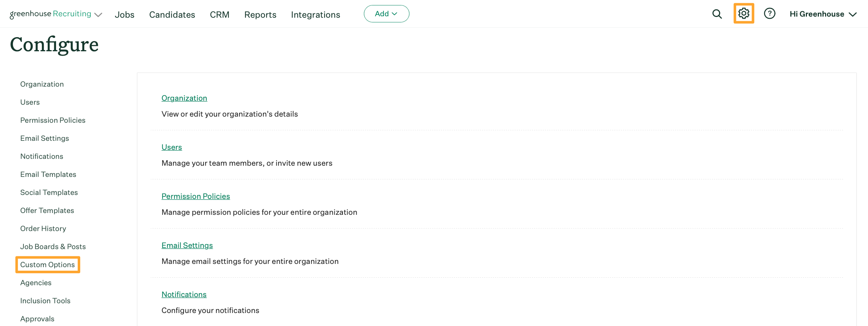Screen dimensions: 868x326
Task: Select Integrations in the navigation bar
Action: pos(315,15)
